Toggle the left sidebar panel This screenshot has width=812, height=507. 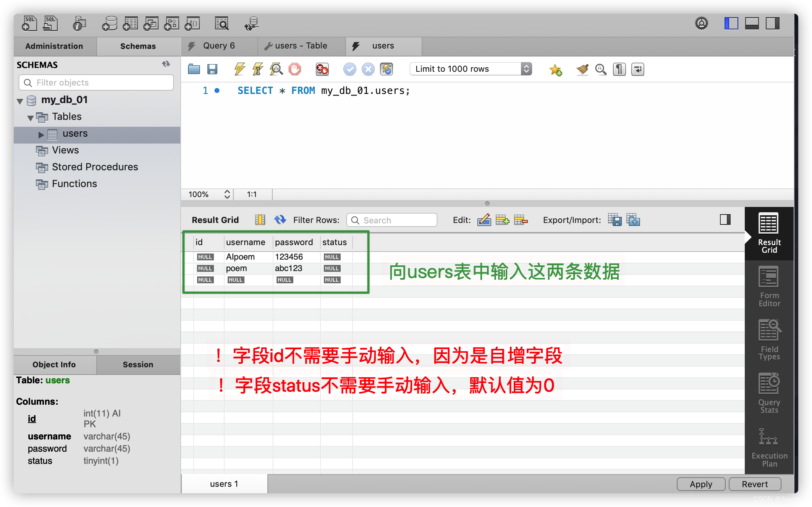point(731,24)
